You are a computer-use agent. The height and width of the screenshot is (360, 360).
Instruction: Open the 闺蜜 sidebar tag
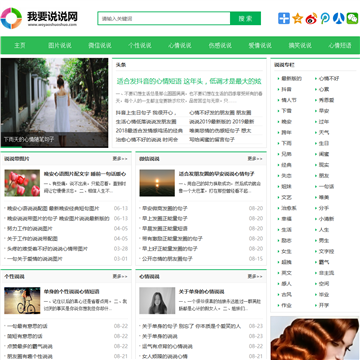point(324,154)
